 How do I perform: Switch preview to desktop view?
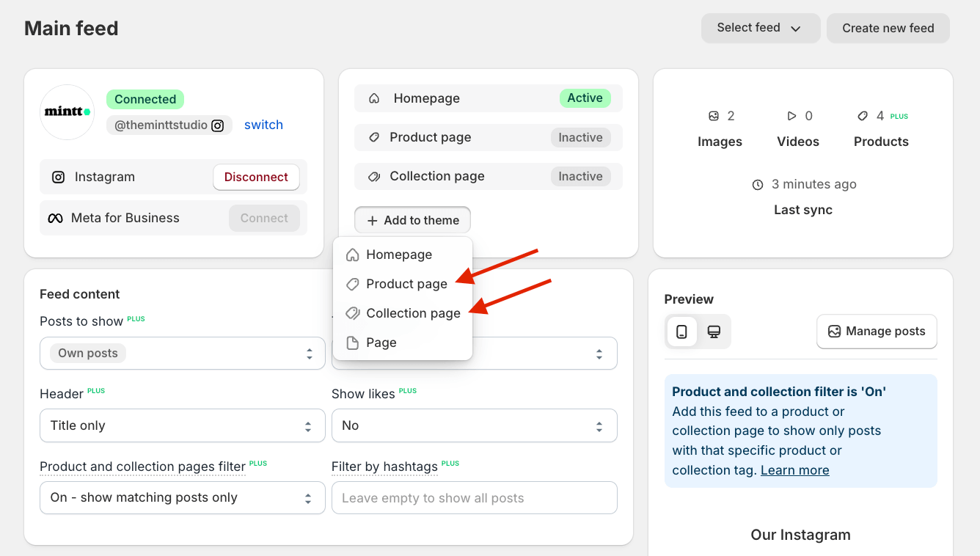(x=714, y=332)
